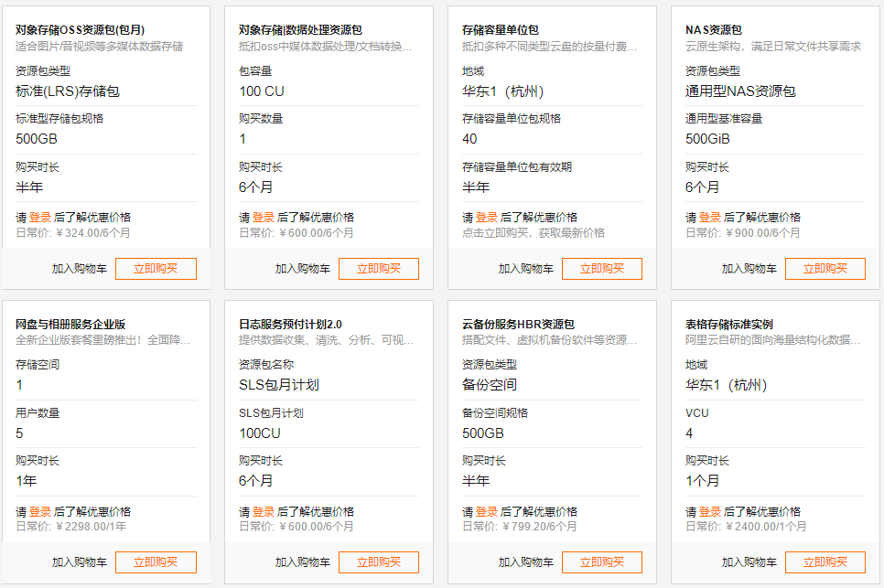
Task: Open the 登录 link on the OSS资源包 card
Action: 40,217
